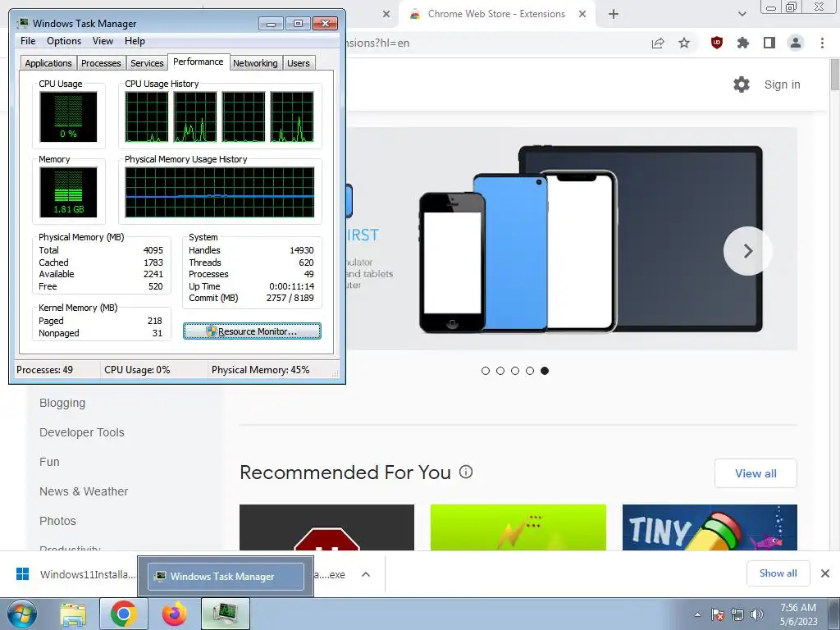
Task: Click Task Manager title bar icon
Action: pos(22,23)
